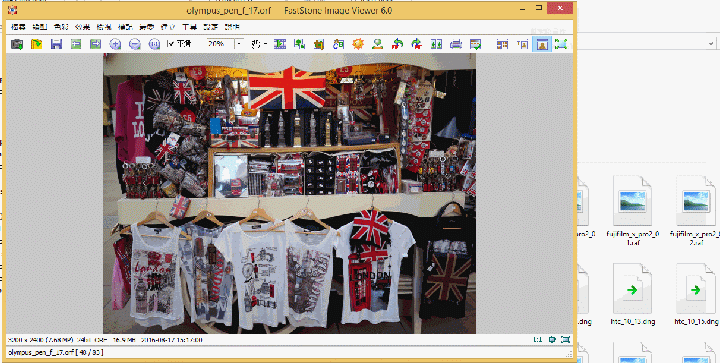Open the resize/resample tool

[299, 44]
